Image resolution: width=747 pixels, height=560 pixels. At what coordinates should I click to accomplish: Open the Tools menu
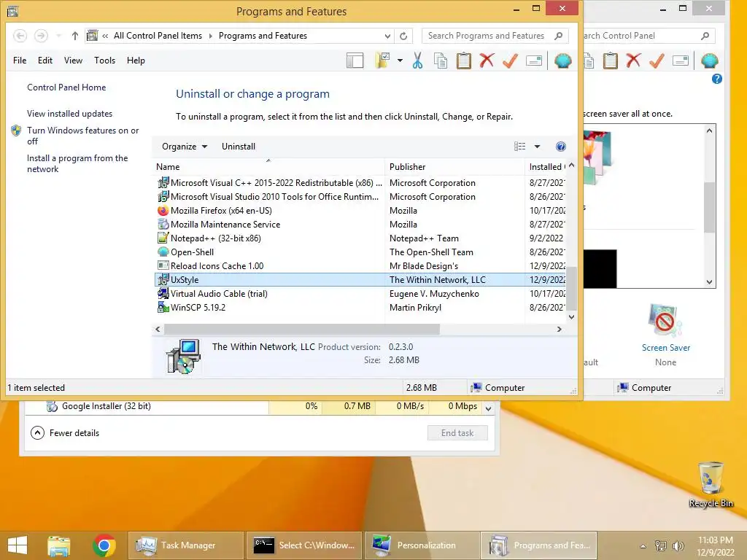[104, 61]
